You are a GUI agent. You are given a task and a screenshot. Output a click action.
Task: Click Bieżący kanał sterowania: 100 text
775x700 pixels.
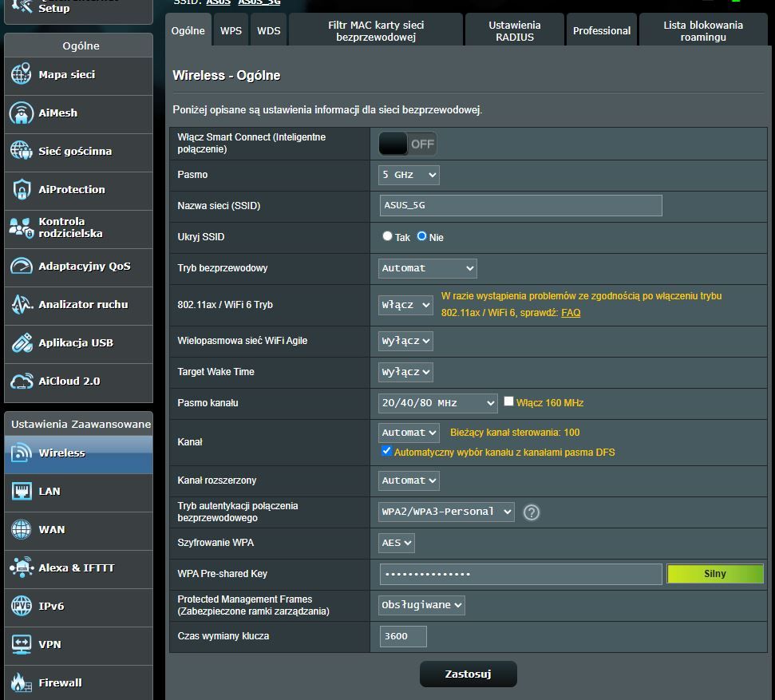pyautogui.click(x=515, y=433)
